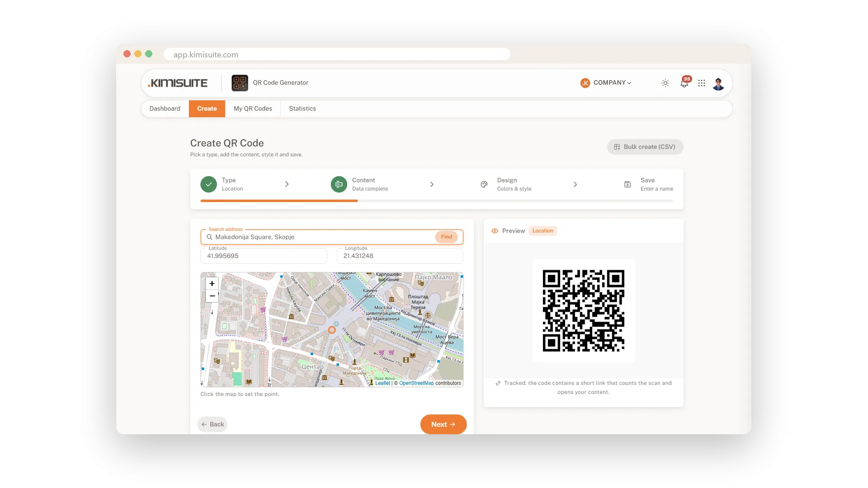The width and height of the screenshot is (868, 488).
Task: Click the Content step icon
Action: point(339,184)
